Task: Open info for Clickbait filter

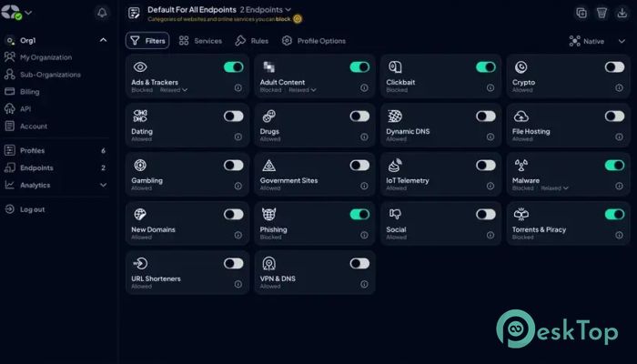Action: (x=490, y=87)
